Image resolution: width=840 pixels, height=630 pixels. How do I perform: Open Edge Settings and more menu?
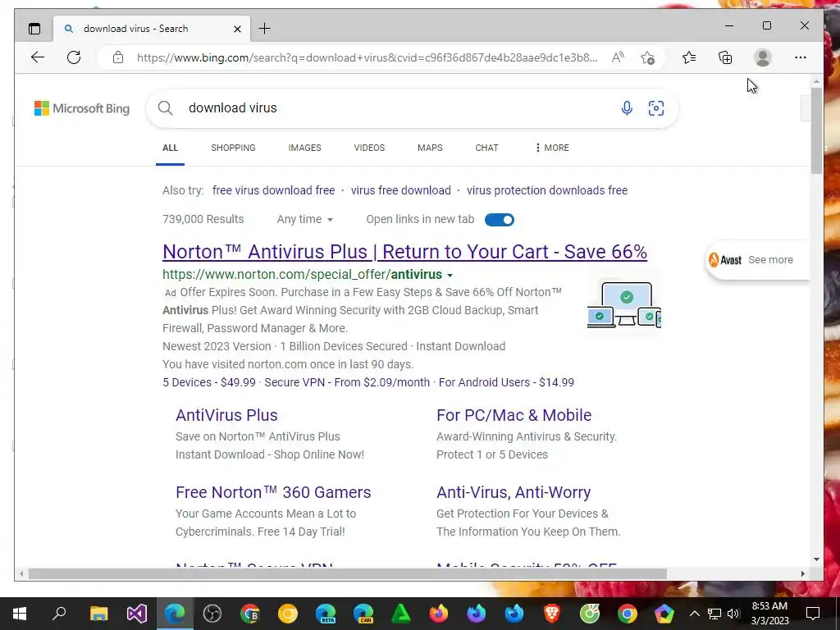[x=801, y=57]
